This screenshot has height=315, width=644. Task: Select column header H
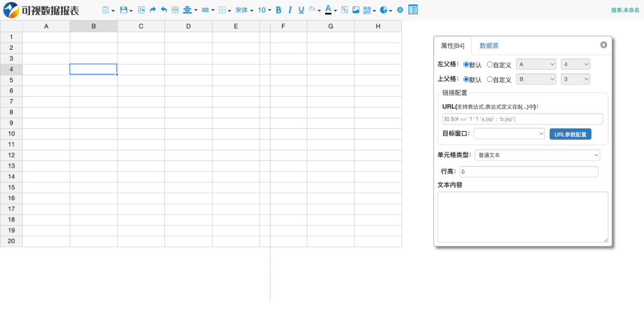coord(379,26)
